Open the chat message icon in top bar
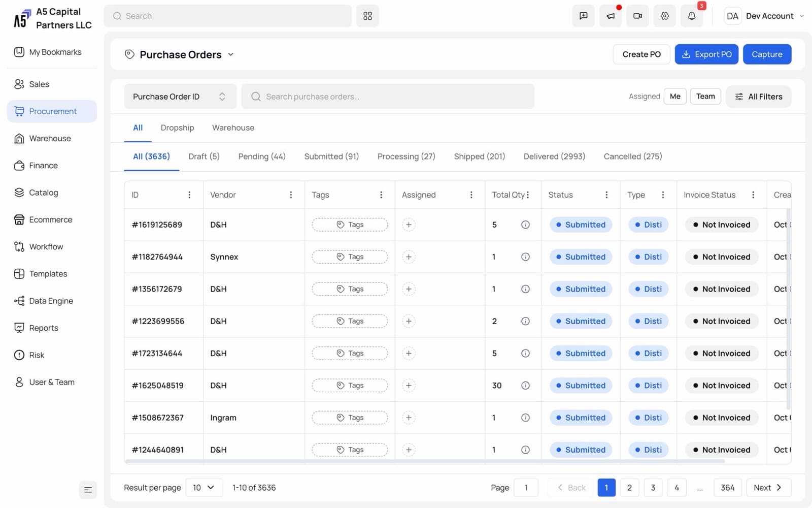Viewport: 812px width, 508px height. [584, 16]
